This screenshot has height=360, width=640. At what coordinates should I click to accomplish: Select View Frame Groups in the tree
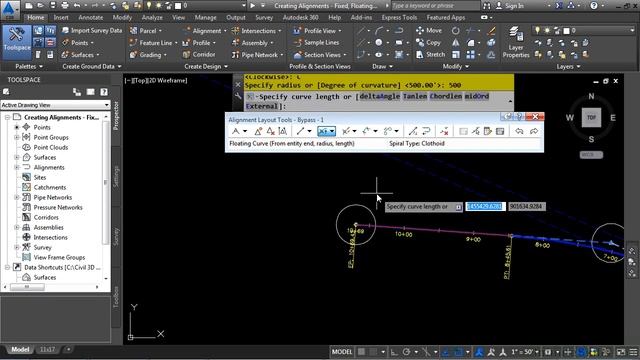59,258
